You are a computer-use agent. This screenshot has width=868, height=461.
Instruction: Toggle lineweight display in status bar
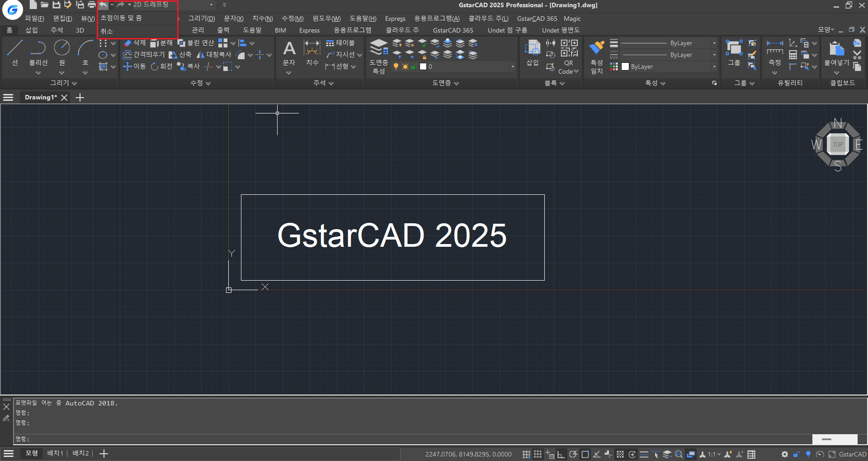tap(644, 454)
